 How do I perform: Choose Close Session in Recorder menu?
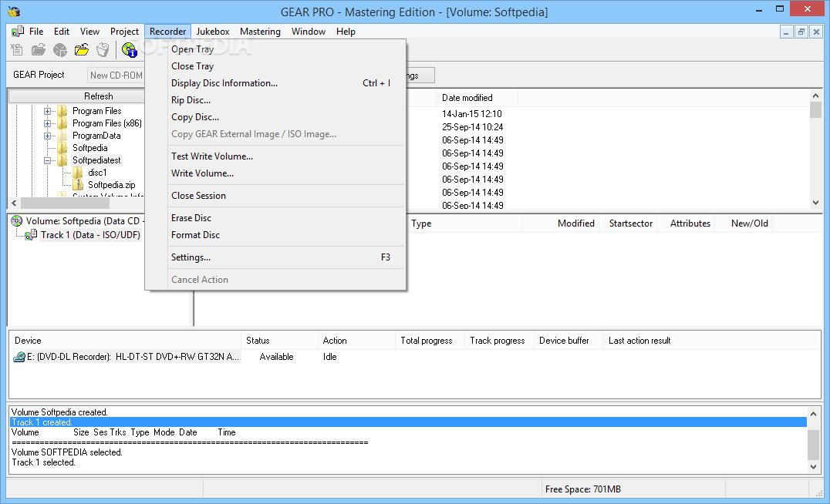(276, 195)
